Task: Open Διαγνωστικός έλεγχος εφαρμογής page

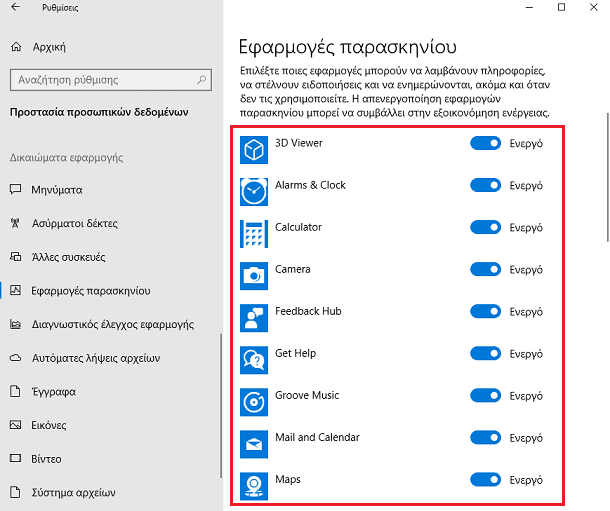Action: 111,324
